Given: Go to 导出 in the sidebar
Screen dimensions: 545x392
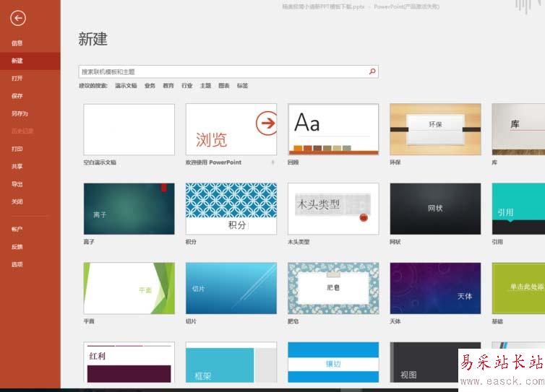Looking at the screenshot, I should 17,184.
